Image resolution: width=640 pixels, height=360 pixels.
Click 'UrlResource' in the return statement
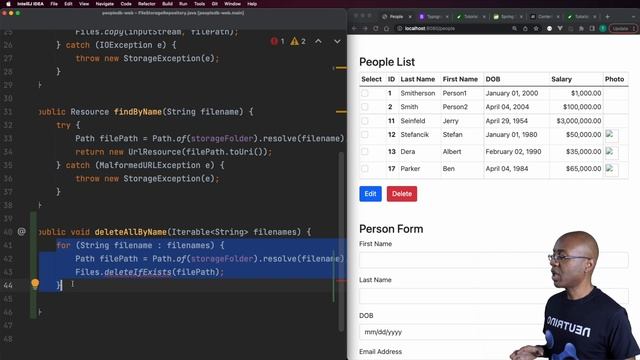click(154, 152)
